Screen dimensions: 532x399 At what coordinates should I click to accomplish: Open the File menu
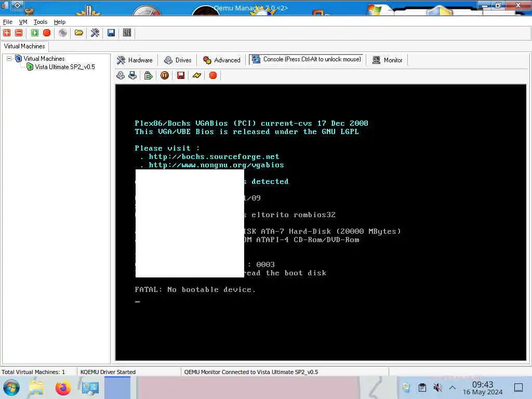[x=7, y=22]
